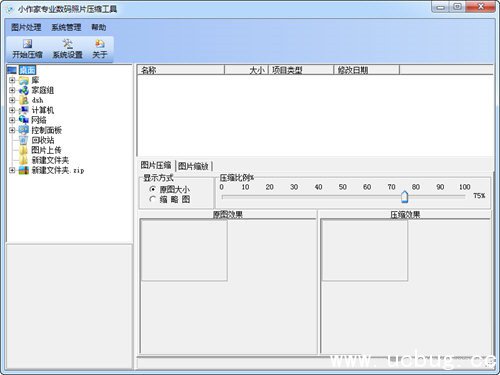Switch to the 图片压缩 tab
The width and height of the screenshot is (500, 375).
[156, 165]
